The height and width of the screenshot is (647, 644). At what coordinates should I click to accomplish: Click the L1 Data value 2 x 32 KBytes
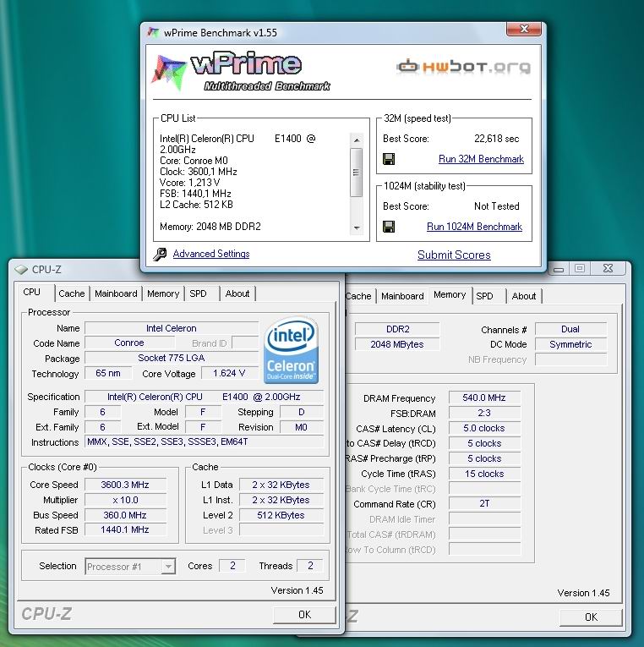coord(281,485)
